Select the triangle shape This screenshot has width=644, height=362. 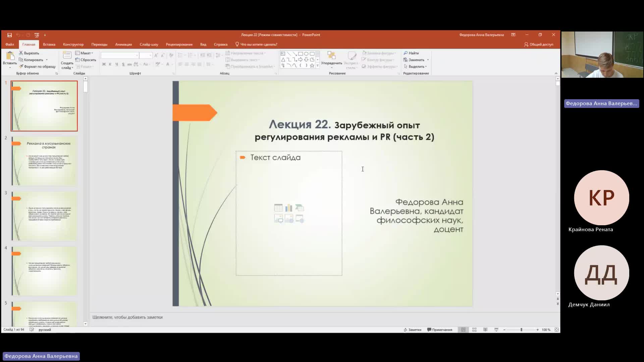(x=283, y=59)
